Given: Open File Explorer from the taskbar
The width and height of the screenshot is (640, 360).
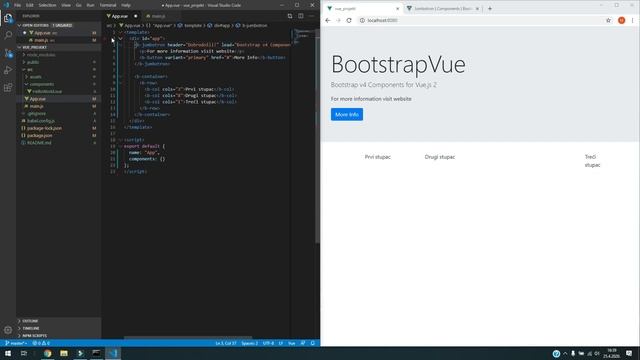Looking at the screenshot, I should pyautogui.click(x=64, y=353).
